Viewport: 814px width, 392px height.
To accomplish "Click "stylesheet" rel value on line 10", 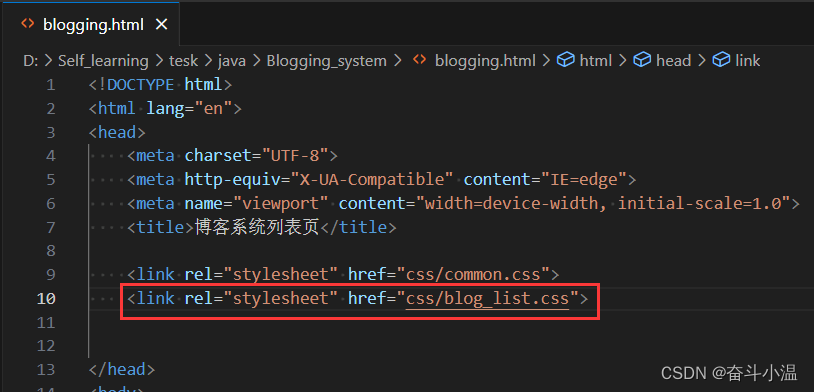I will pos(281,299).
